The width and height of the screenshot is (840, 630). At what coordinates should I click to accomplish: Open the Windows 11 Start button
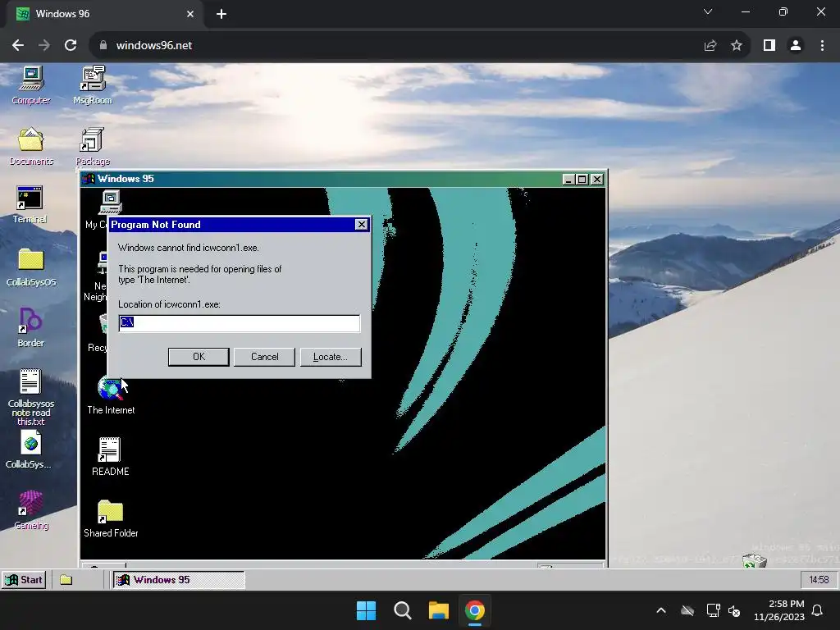pos(367,610)
